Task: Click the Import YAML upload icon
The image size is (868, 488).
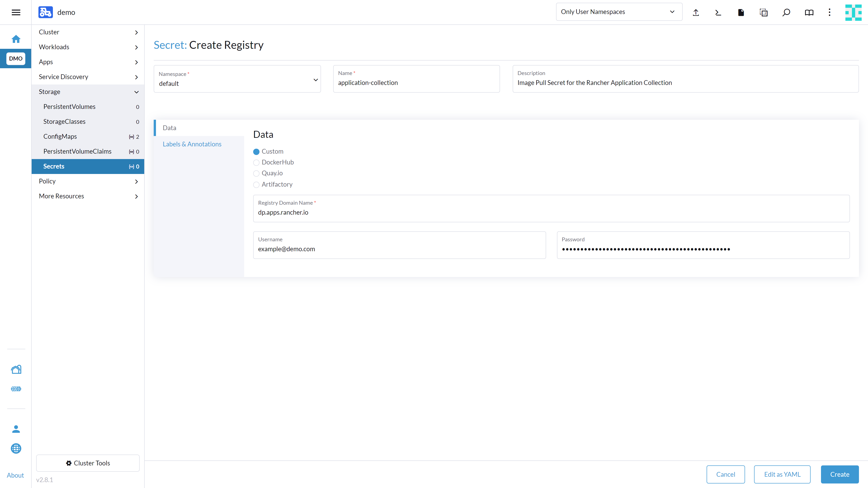Action: click(696, 12)
